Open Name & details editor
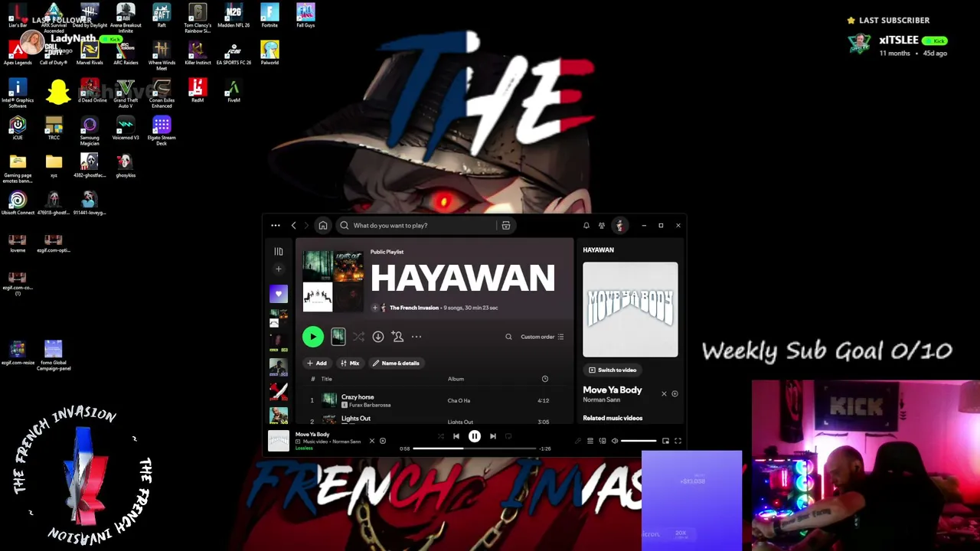 [x=396, y=364]
